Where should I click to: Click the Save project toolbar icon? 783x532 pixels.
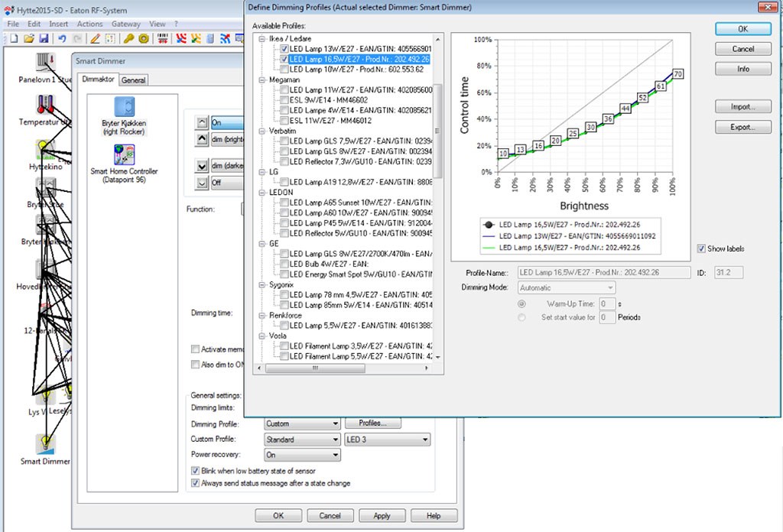[43, 39]
